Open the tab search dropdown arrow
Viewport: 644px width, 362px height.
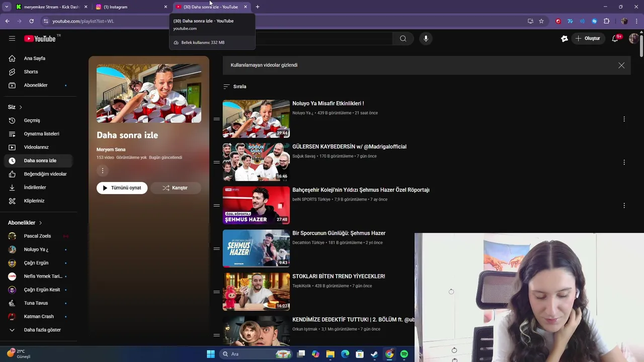click(x=7, y=7)
